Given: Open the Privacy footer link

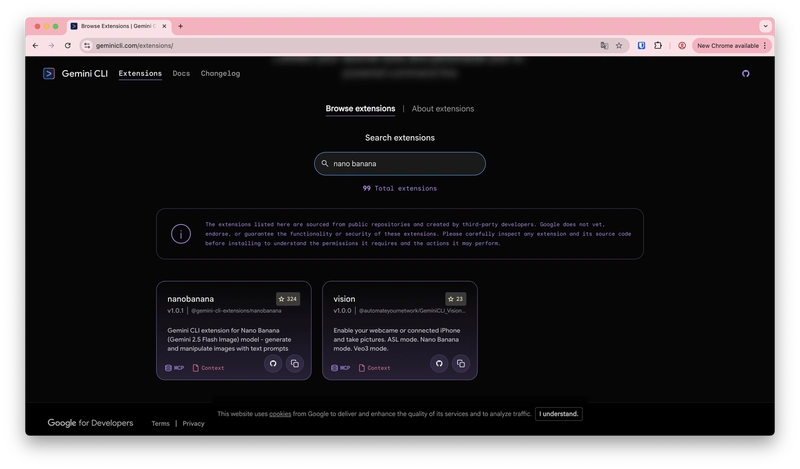Looking at the screenshot, I should [193, 424].
